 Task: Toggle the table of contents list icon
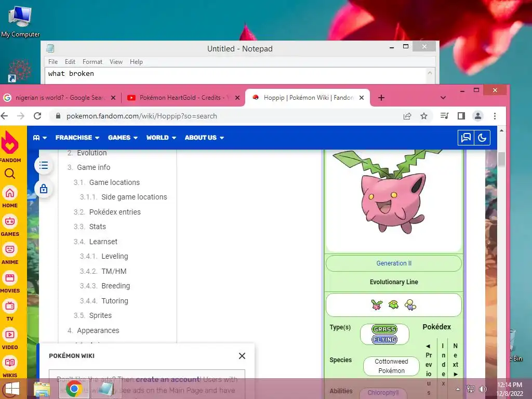pos(44,166)
